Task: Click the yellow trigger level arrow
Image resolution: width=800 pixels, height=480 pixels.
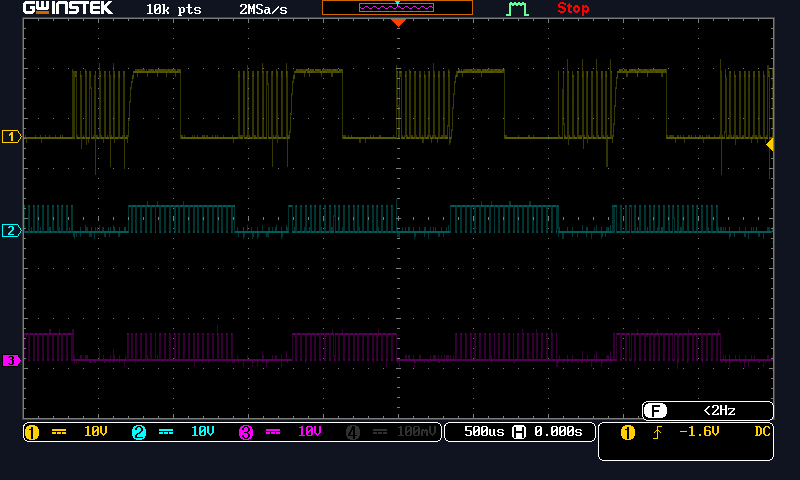Action: [x=770, y=145]
